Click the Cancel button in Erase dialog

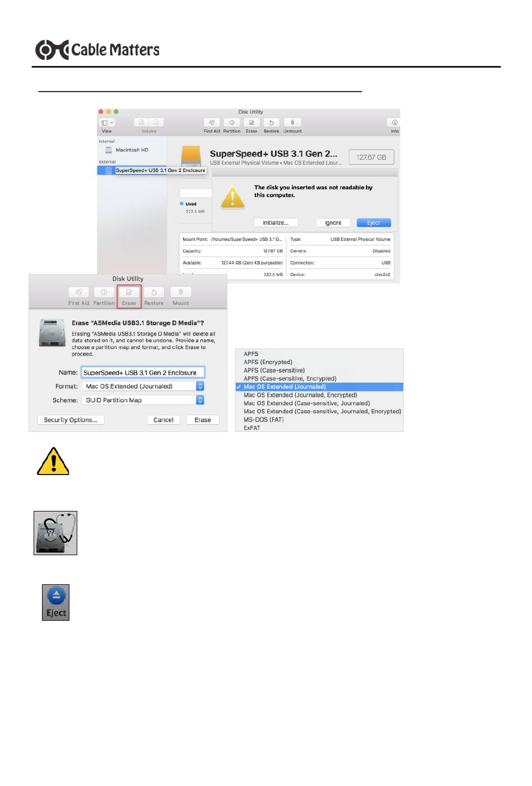click(x=164, y=420)
